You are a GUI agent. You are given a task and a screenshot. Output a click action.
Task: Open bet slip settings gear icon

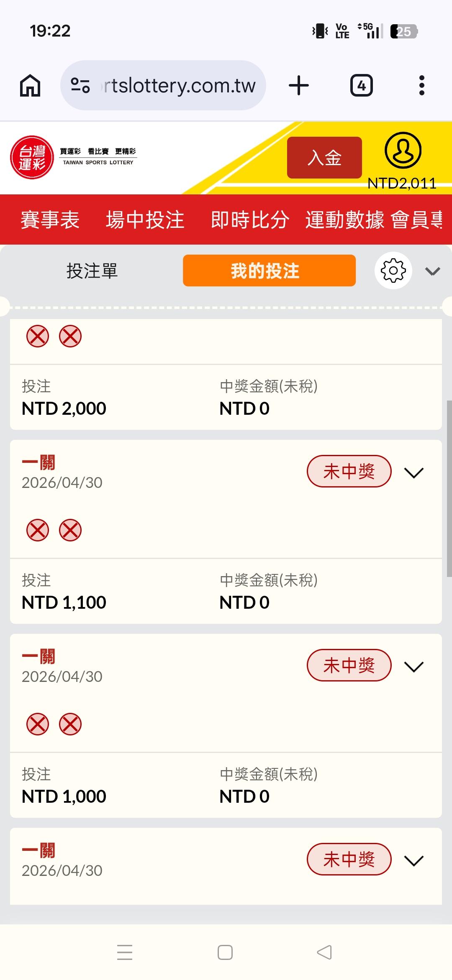coord(393,271)
